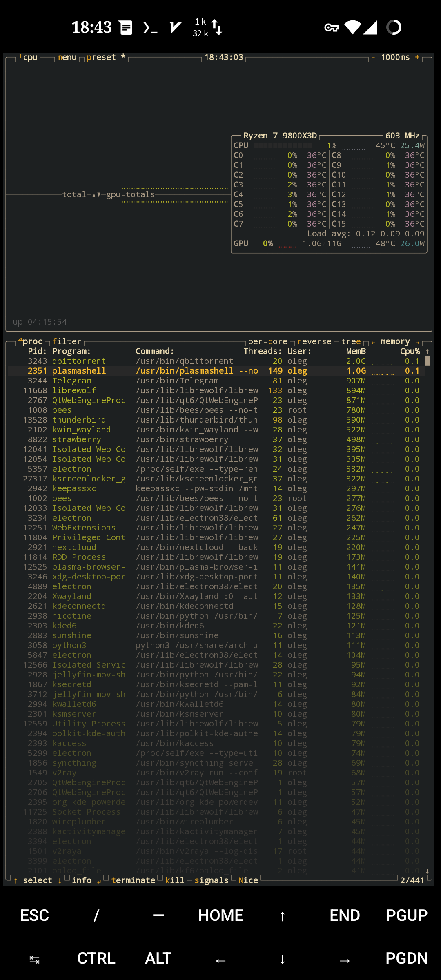Image resolution: width=441 pixels, height=980 pixels.
Task: Click the process list scrollbar handle
Action: [427, 361]
